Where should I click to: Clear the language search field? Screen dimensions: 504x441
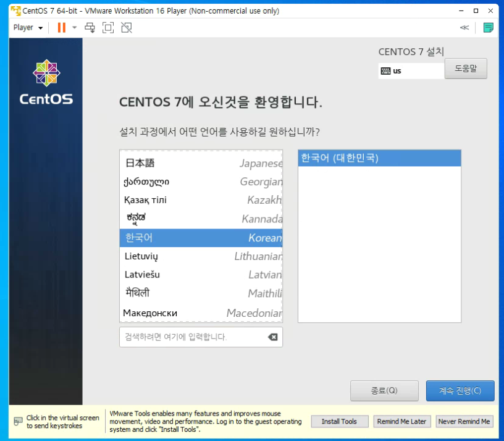272,337
